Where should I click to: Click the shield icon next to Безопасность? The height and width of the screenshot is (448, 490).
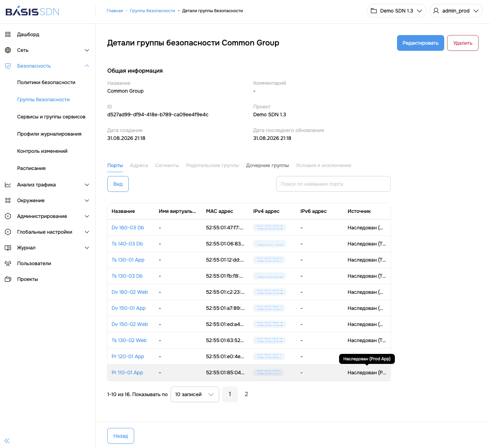(x=8, y=66)
